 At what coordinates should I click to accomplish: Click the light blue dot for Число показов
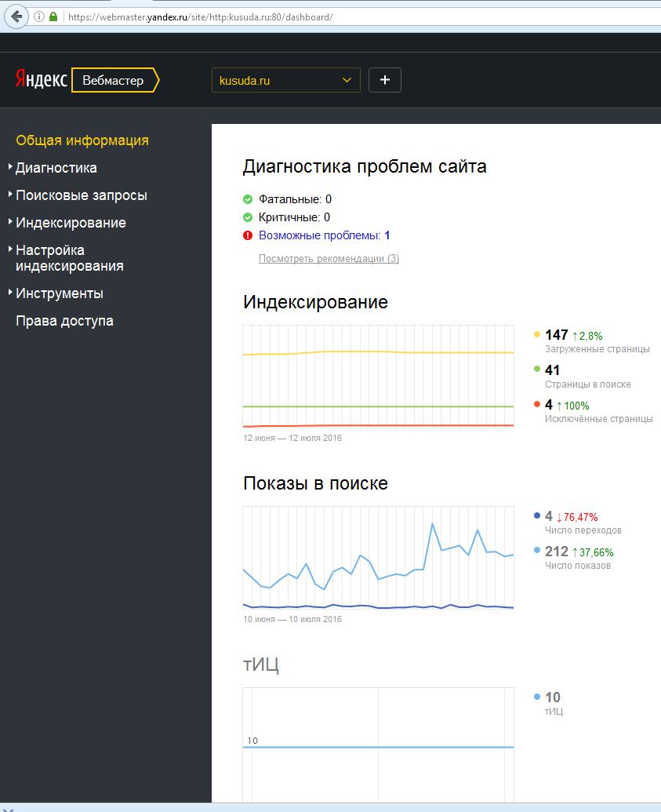pyautogui.click(x=537, y=551)
